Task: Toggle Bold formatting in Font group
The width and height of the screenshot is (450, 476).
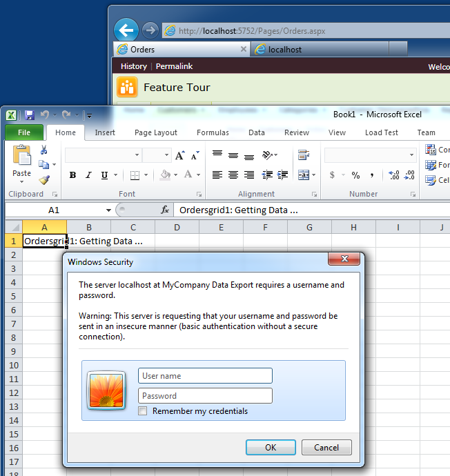Action: (x=72, y=175)
